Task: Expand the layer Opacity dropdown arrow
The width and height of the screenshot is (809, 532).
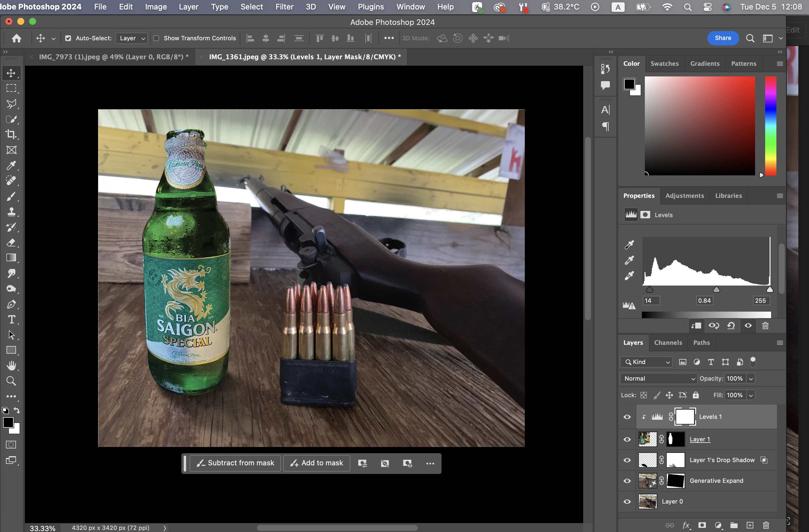Action: click(751, 379)
